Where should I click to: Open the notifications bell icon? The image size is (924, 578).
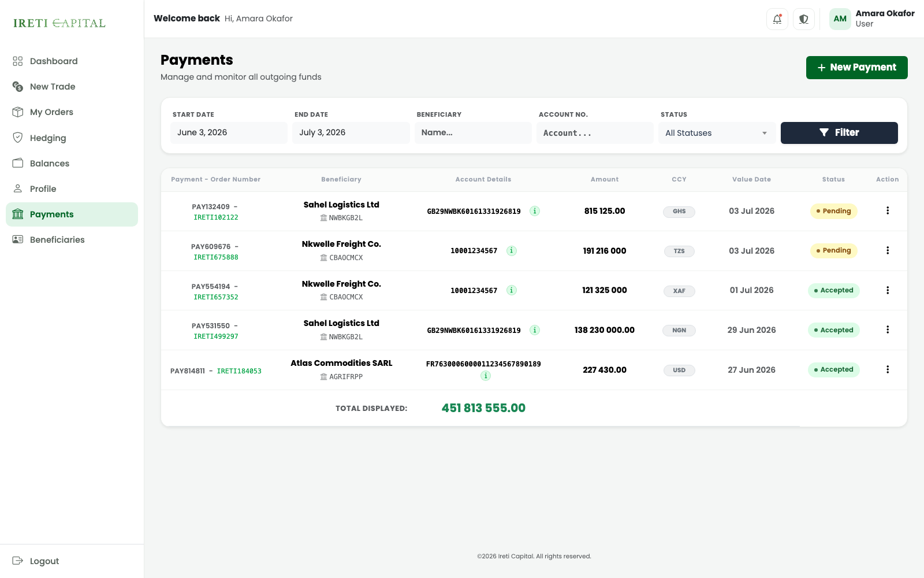tap(777, 19)
